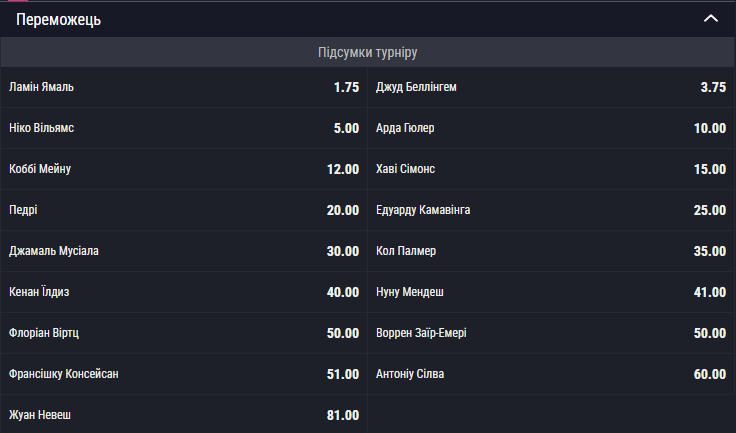
Task: Choose Антоніу Сілва at 60.00
Action: click(551, 374)
